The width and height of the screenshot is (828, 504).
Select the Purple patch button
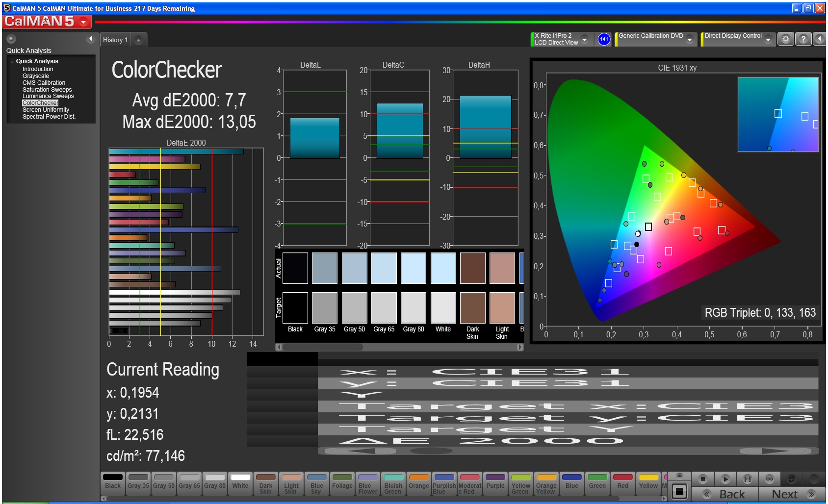[x=495, y=483]
